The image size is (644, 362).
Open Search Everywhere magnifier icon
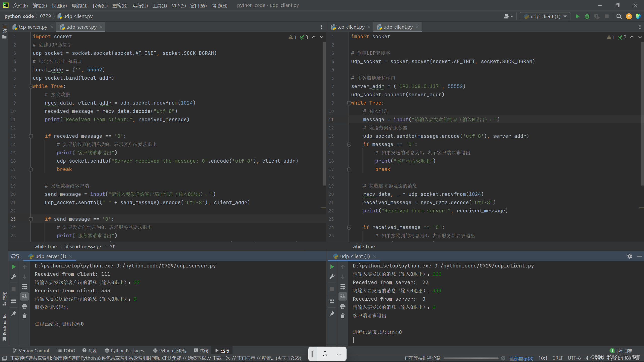[619, 16]
